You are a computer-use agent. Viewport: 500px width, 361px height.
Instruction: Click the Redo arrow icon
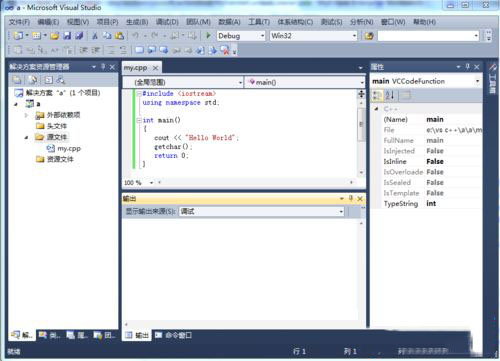click(155, 36)
